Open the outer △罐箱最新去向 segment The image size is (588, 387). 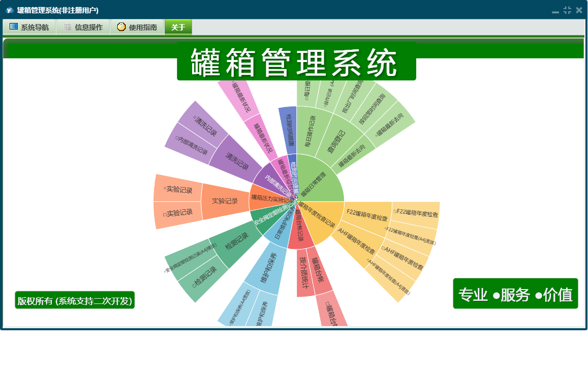click(x=390, y=124)
